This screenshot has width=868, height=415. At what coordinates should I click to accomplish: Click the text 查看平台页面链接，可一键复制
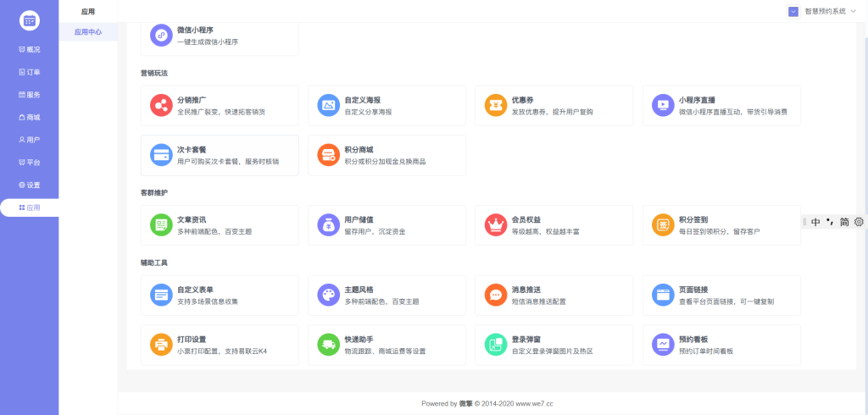(x=726, y=302)
